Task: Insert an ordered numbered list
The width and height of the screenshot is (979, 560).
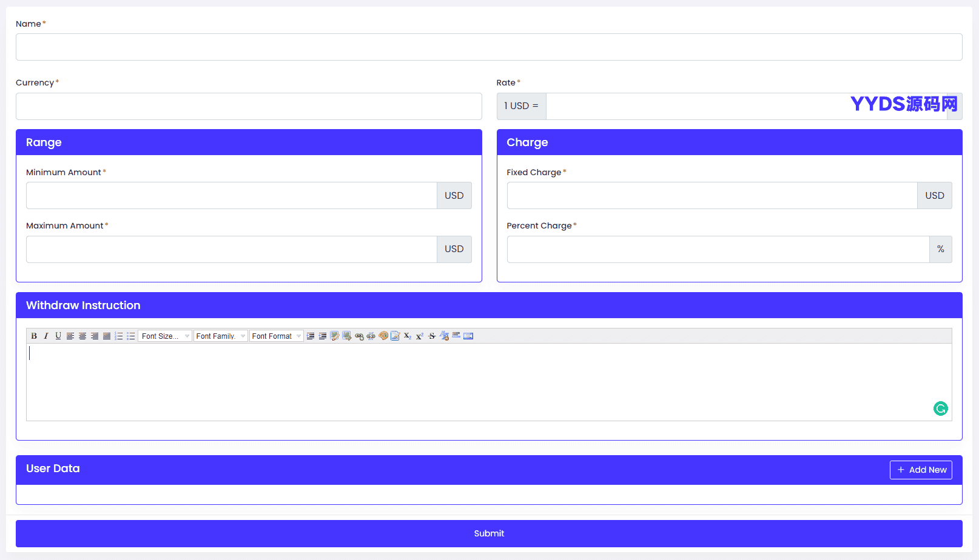Action: pyautogui.click(x=119, y=336)
